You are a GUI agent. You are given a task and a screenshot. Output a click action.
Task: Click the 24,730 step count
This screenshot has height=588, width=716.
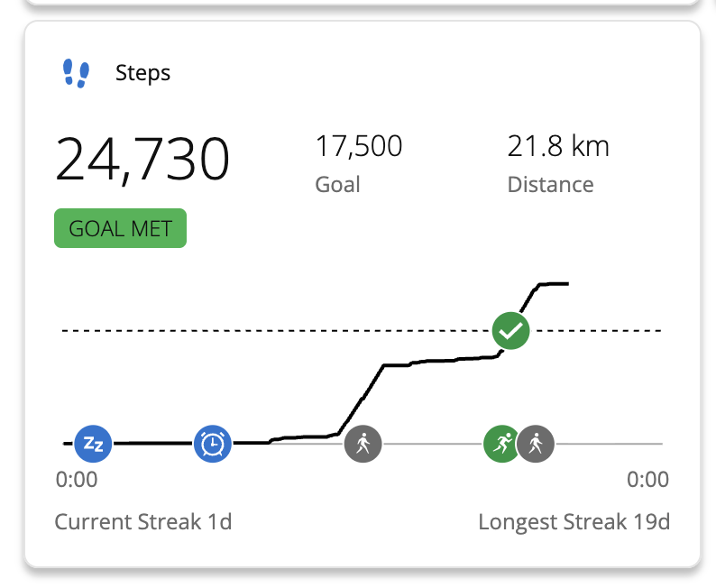142,160
